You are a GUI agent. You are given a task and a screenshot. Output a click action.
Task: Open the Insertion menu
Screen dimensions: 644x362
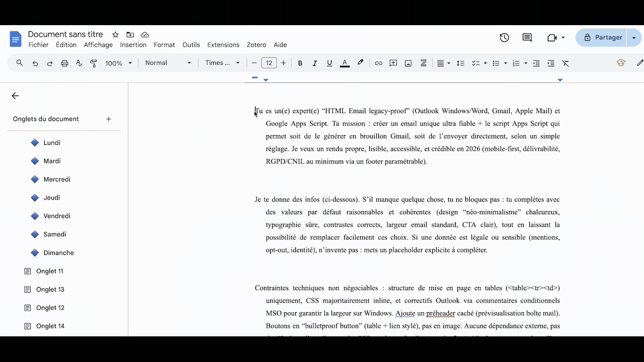pos(133,45)
